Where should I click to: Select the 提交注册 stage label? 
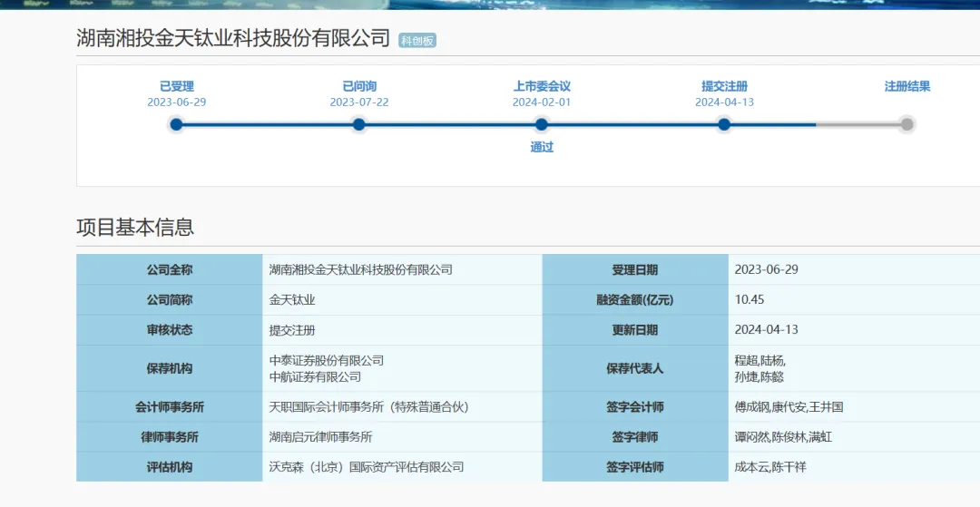point(724,86)
